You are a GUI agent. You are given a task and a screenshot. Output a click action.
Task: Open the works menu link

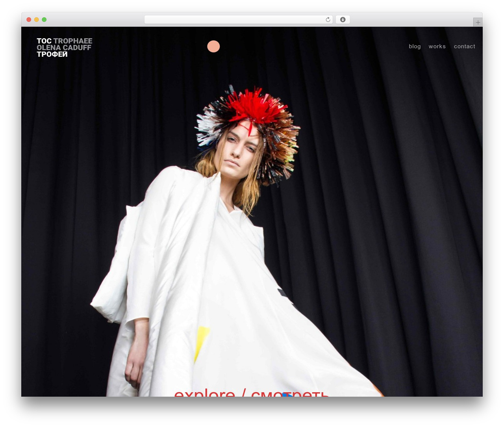point(437,46)
